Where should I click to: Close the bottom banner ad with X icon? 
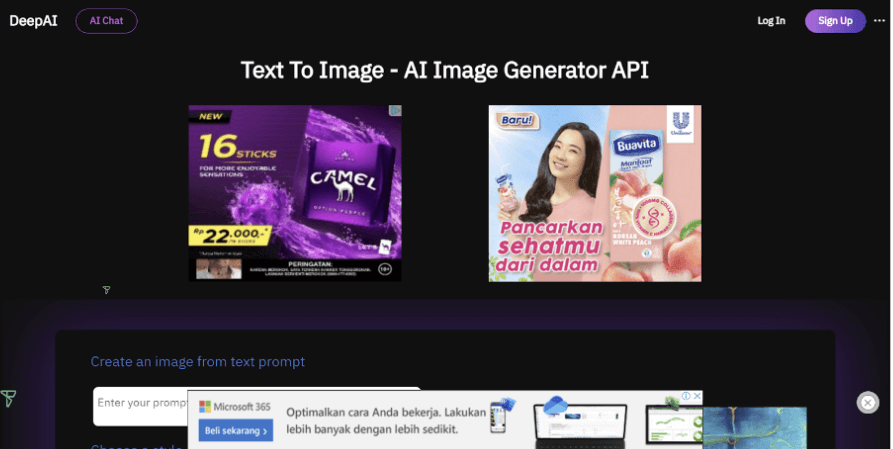click(868, 402)
